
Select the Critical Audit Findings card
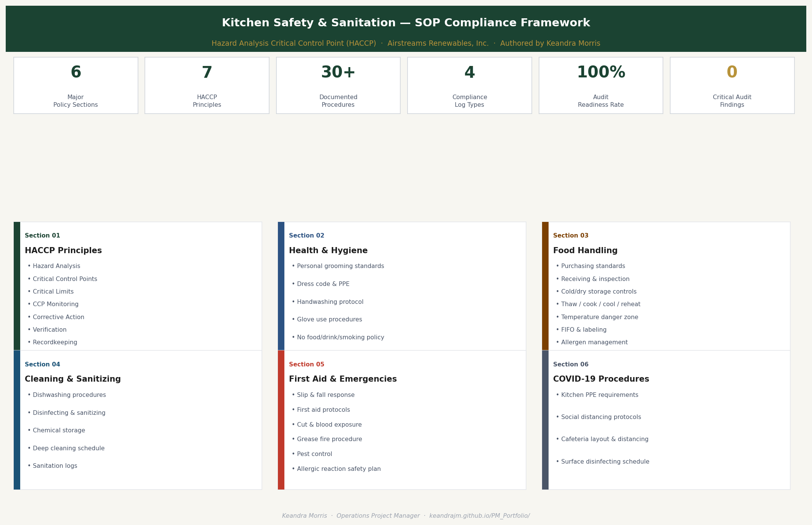click(x=732, y=85)
